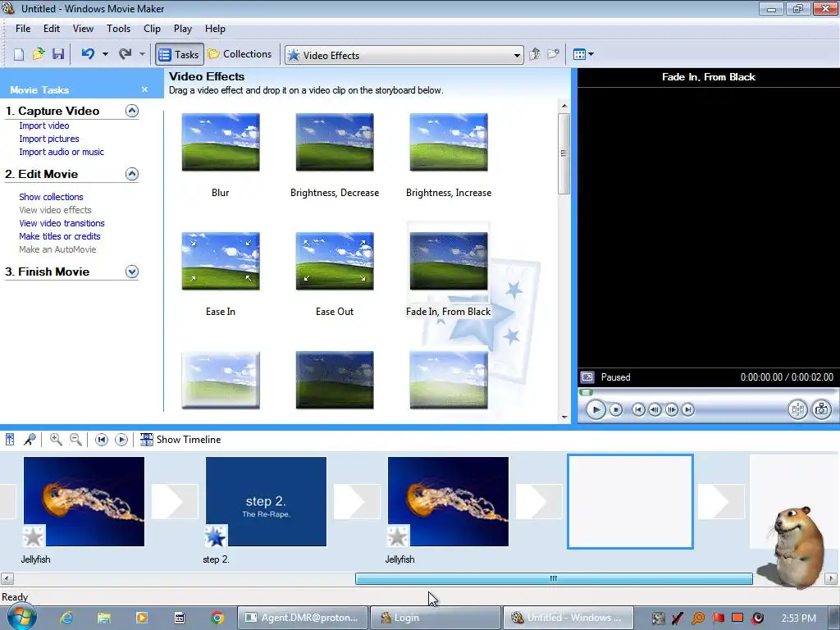
Task: Select Brightness, Increase effect thumbnail
Action: tap(449, 143)
